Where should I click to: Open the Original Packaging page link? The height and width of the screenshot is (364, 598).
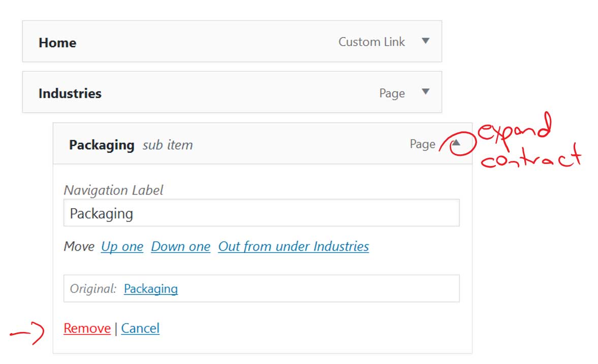click(x=151, y=289)
